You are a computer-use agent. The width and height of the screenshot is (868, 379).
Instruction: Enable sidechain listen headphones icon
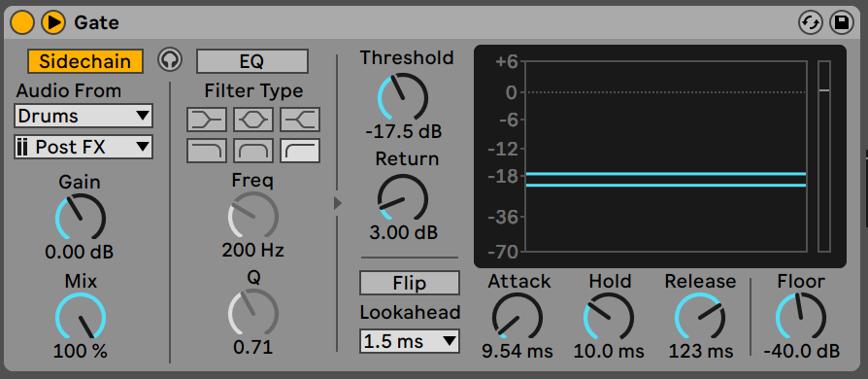click(x=170, y=60)
